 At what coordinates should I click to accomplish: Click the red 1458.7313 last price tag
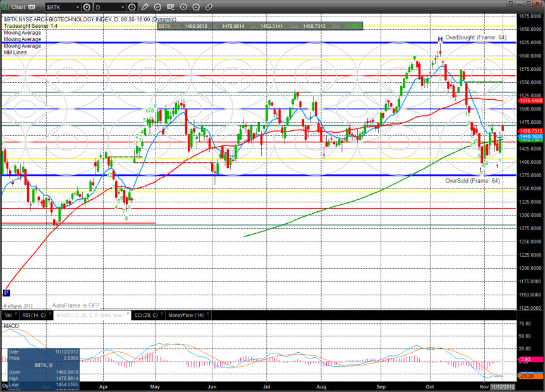click(x=530, y=131)
